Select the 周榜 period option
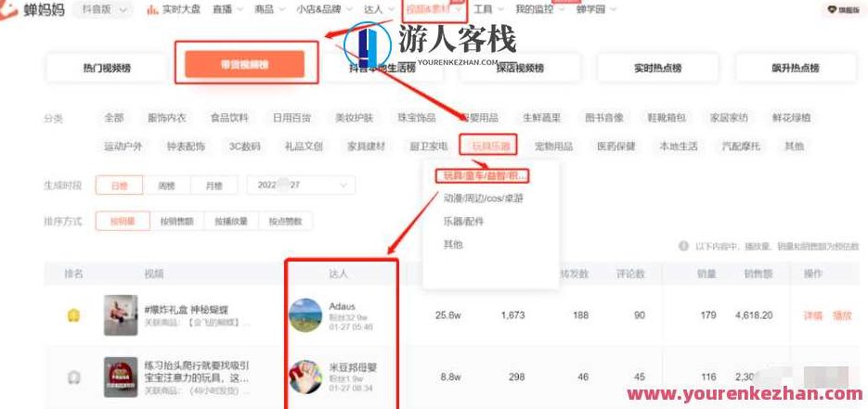This screenshot has height=409, width=868. point(166,185)
